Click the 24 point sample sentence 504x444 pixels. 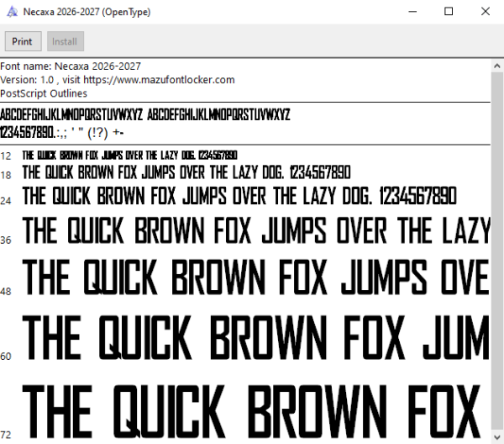pos(239,196)
